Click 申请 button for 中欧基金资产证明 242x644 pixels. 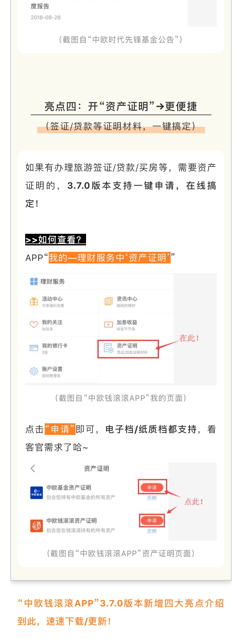pos(152,487)
